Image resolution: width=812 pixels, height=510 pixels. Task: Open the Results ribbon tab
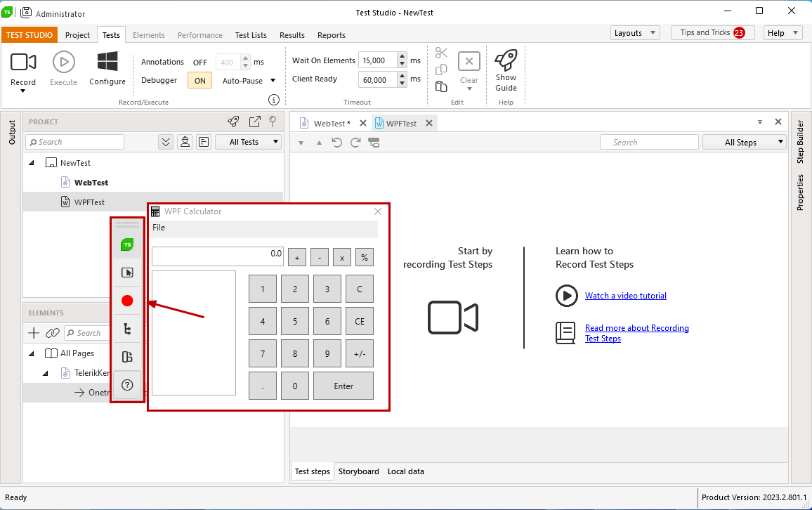292,35
